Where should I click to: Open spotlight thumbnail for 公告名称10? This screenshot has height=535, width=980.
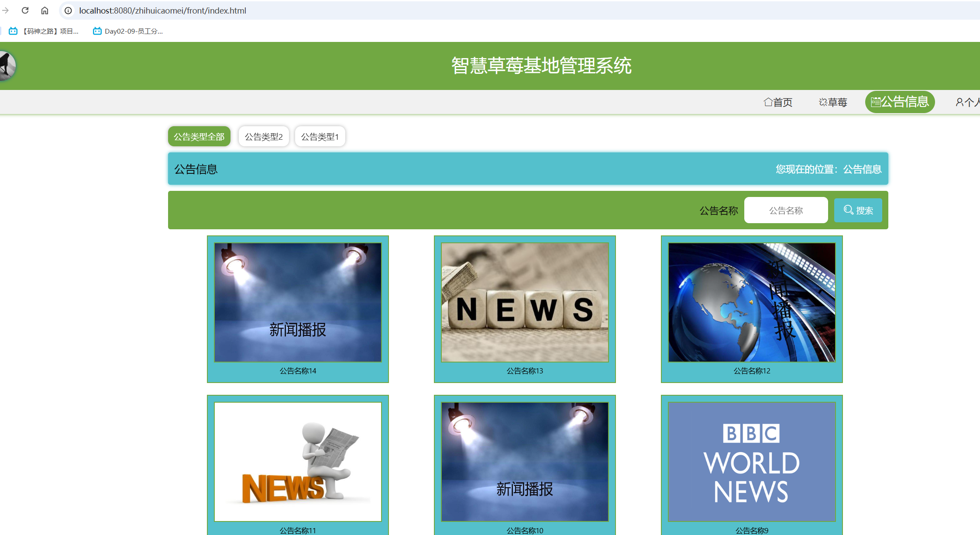525,462
